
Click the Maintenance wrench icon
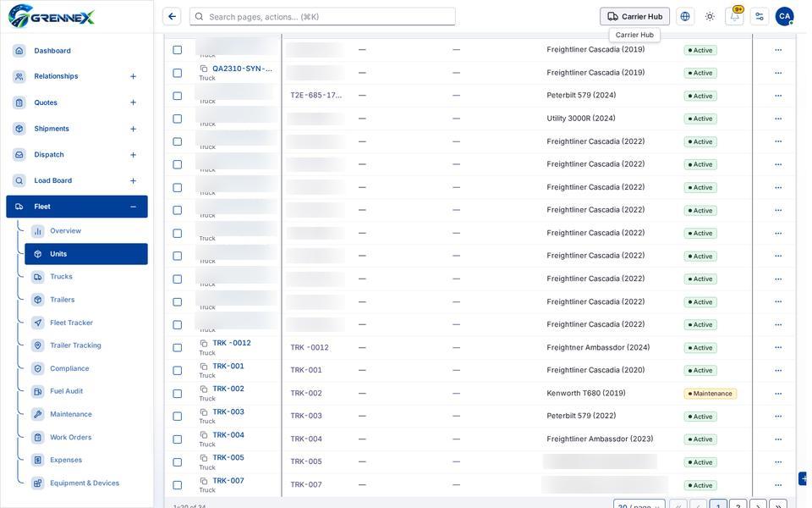[38, 414]
